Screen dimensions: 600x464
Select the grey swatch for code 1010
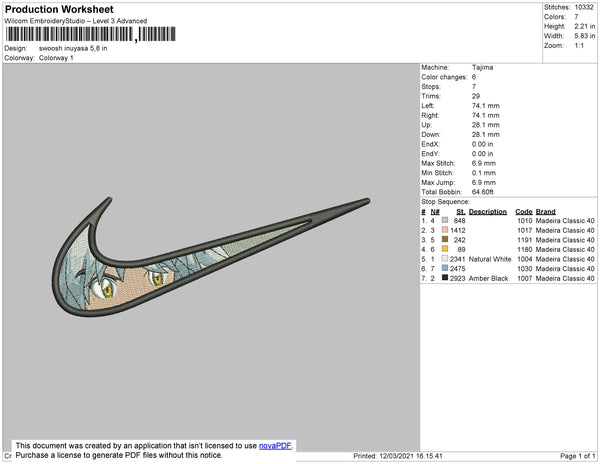pos(445,220)
